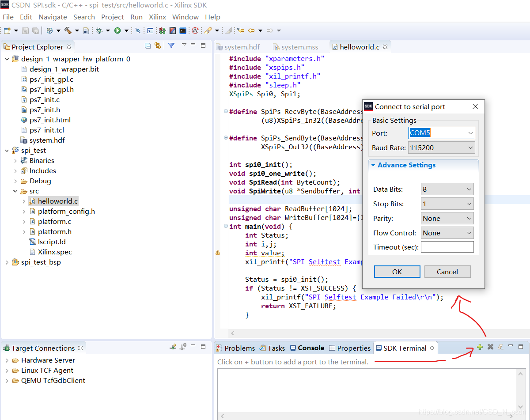Expand the Hardware Server node
This screenshot has height=420, width=530.
[7, 360]
